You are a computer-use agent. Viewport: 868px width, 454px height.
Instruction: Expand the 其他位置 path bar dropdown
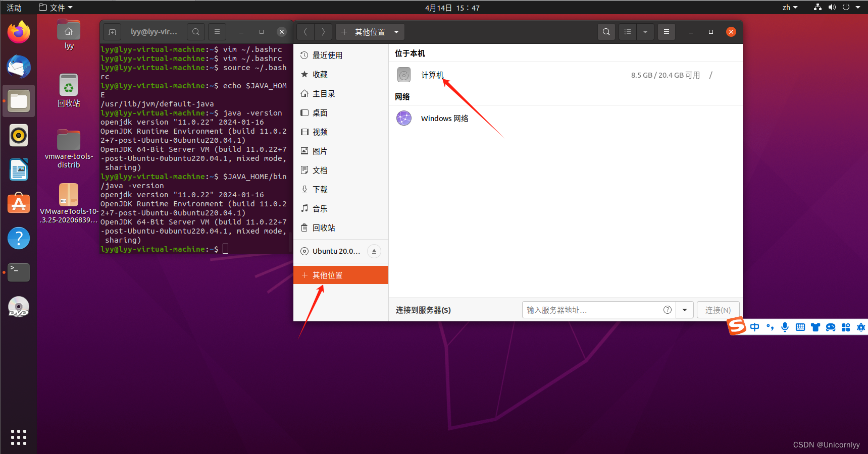pyautogui.click(x=396, y=32)
